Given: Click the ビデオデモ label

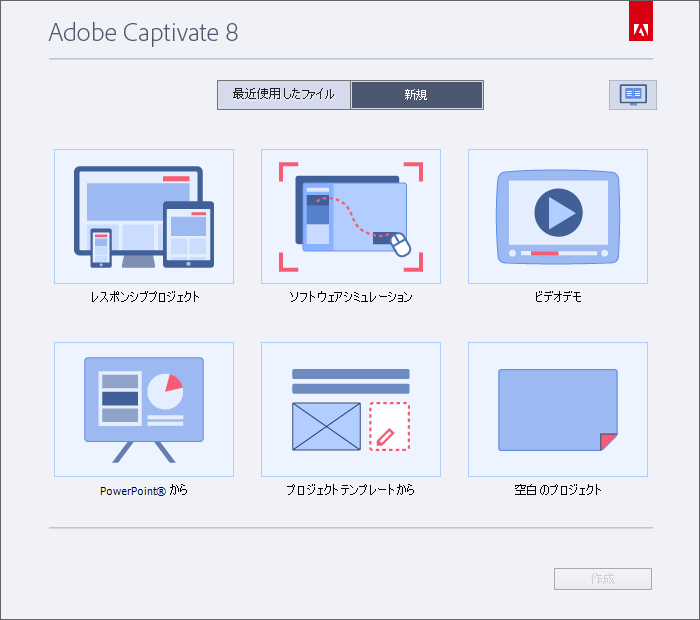Looking at the screenshot, I should point(557,297).
